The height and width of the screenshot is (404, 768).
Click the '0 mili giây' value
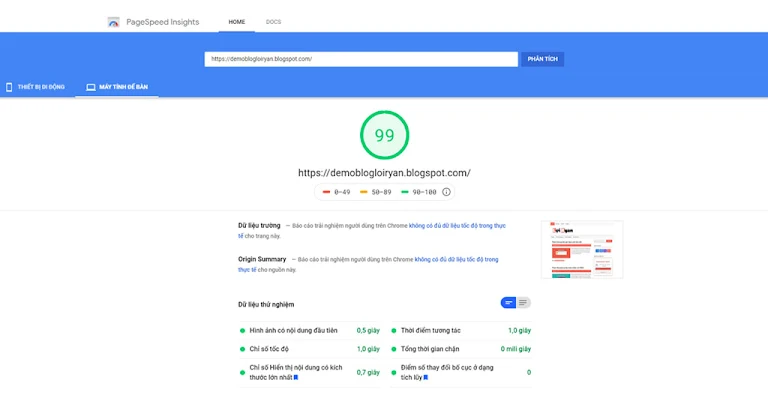tap(516, 349)
